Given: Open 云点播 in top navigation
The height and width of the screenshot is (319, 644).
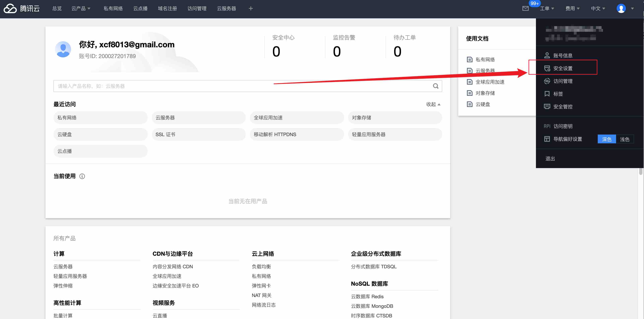Looking at the screenshot, I should (140, 9).
